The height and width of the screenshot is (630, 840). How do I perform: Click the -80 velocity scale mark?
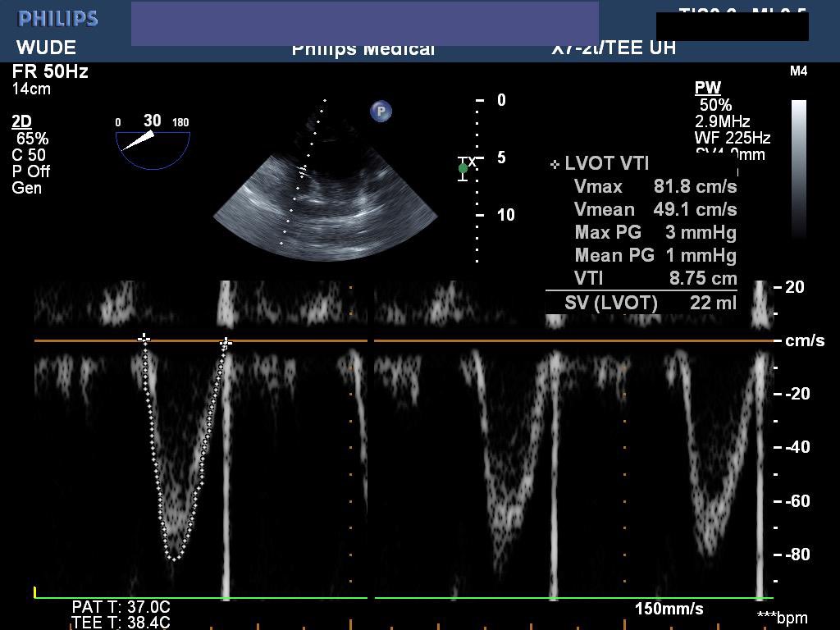pos(797,555)
